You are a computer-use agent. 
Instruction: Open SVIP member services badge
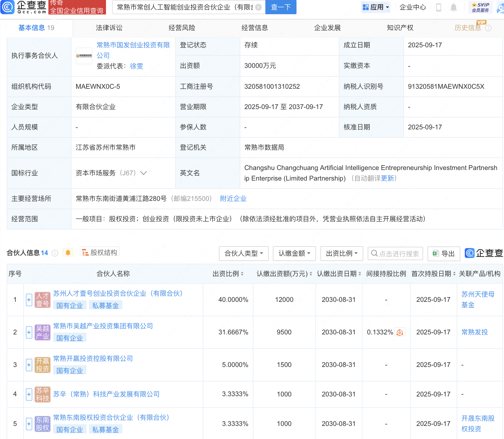click(480, 7)
